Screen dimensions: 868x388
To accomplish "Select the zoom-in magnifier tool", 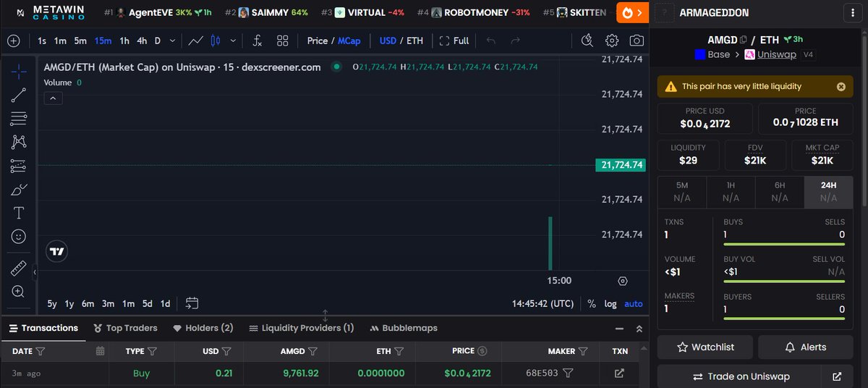I will 19,292.
